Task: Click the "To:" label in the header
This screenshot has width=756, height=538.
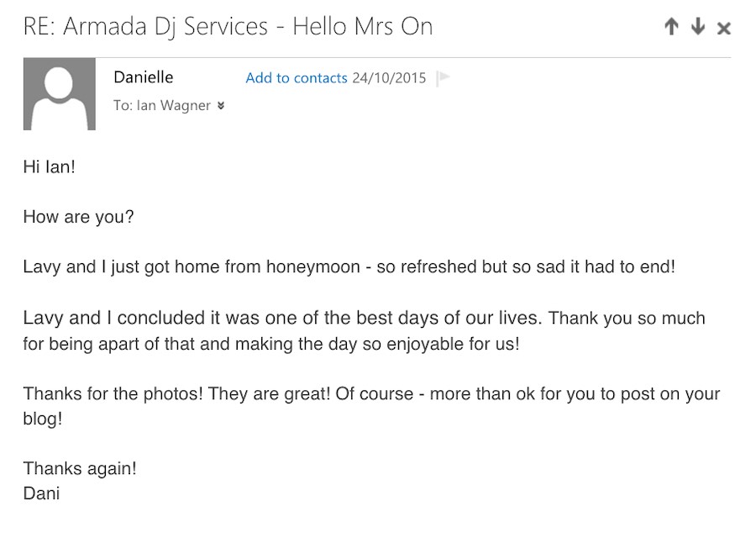Action: (x=123, y=106)
